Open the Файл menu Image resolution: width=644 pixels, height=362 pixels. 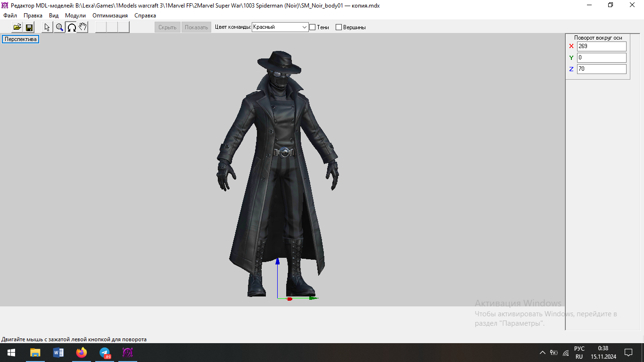[10, 16]
